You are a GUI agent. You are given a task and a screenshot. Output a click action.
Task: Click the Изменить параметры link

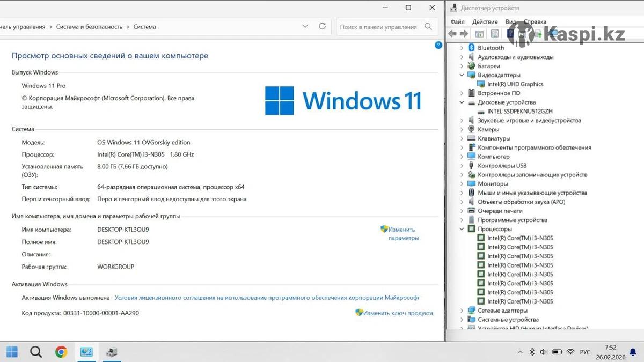pyautogui.click(x=403, y=234)
